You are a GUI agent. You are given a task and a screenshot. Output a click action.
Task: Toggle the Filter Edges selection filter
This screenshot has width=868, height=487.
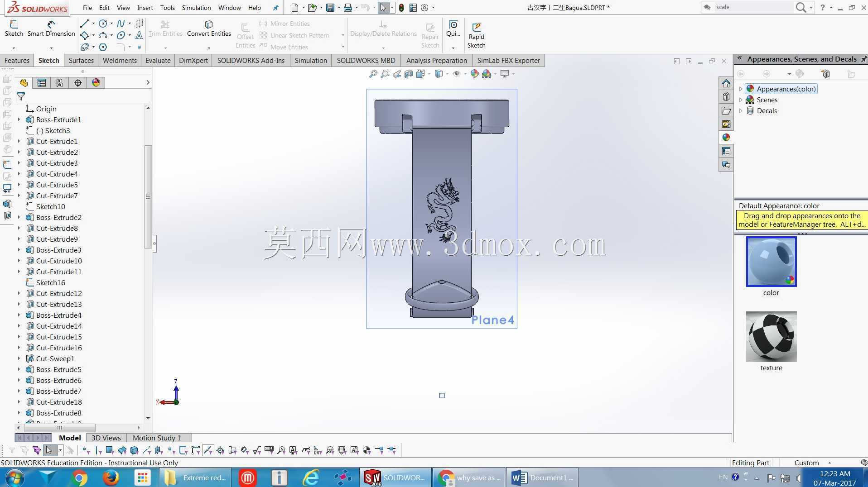[x=98, y=450]
